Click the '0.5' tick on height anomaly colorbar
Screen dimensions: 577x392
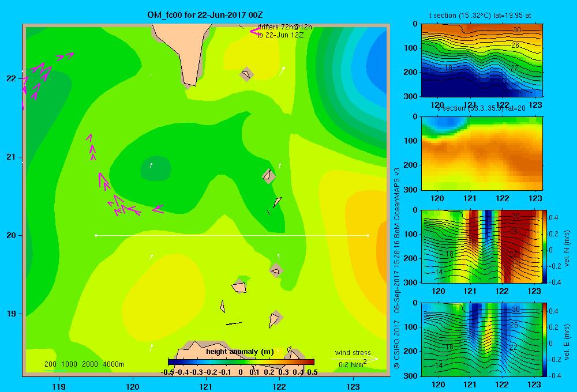[312, 372]
